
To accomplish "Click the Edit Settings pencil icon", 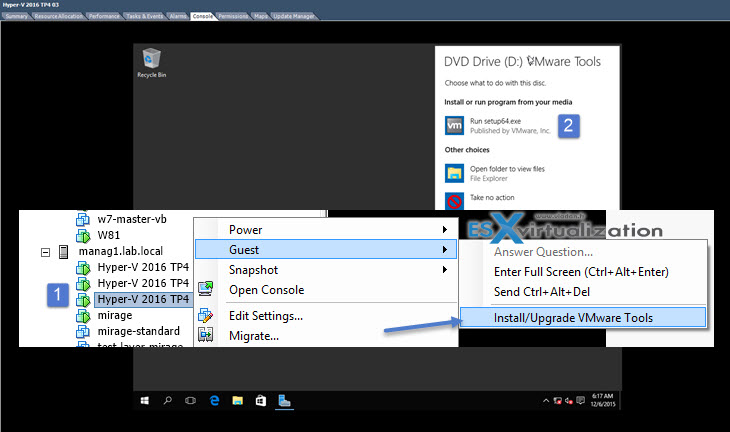I will (x=205, y=316).
